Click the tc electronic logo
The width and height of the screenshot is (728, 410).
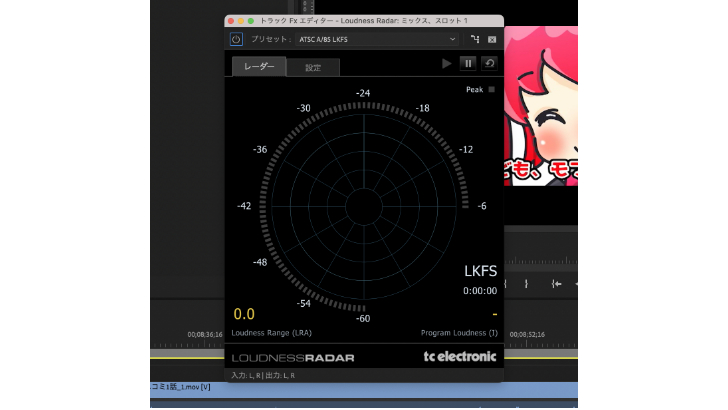click(460, 357)
